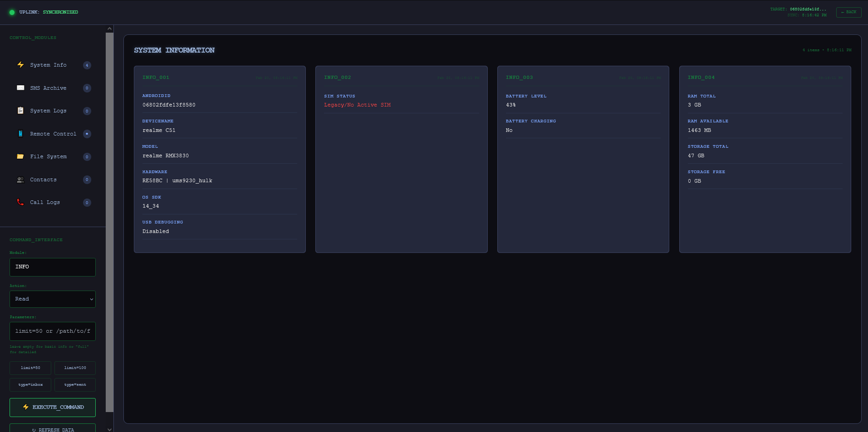Screen dimensions: 868x432
Task: Focus the Module input field containing INFO
Action: pos(53,267)
